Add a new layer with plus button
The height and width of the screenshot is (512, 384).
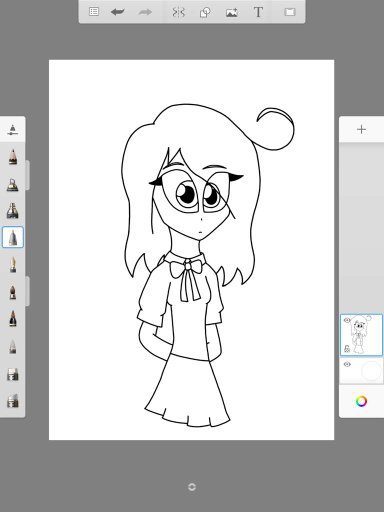click(361, 129)
